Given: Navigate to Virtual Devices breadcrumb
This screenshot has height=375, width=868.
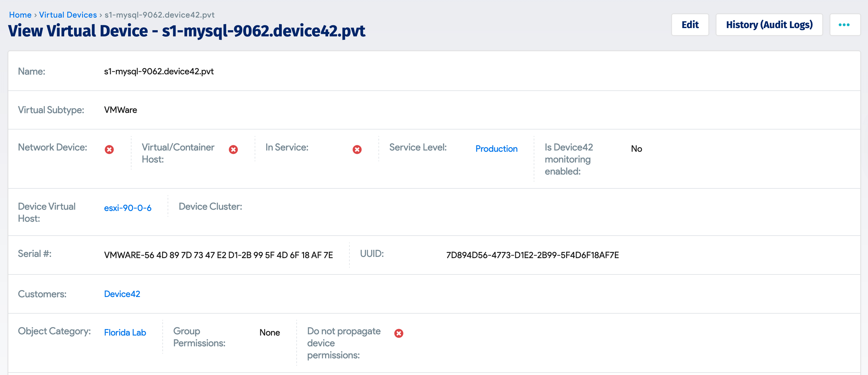Looking at the screenshot, I should click(68, 14).
